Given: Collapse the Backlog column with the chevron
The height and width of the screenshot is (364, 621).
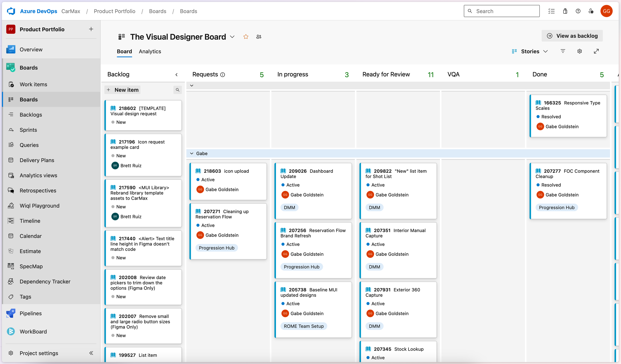Looking at the screenshot, I should (x=176, y=75).
